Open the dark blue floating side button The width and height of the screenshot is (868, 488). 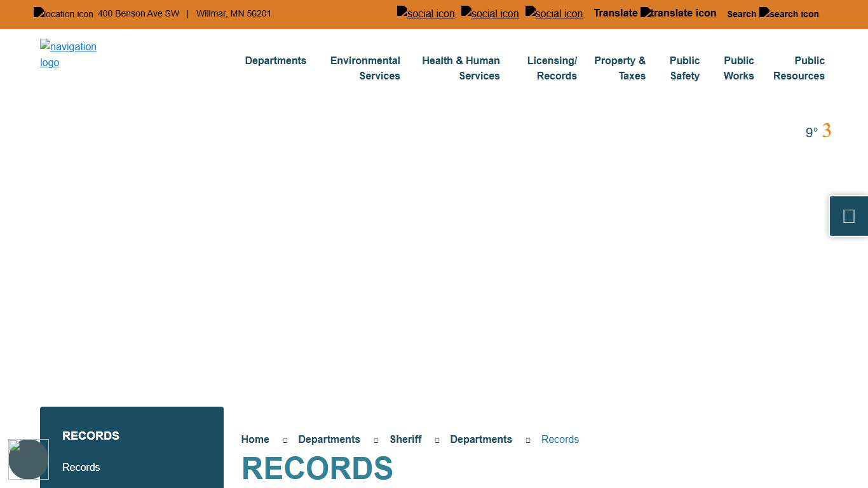[x=848, y=216]
